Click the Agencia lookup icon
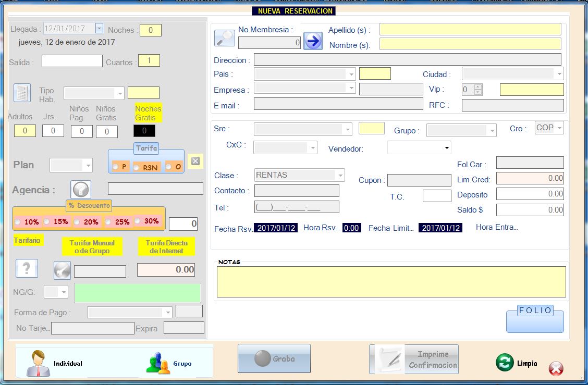The height and width of the screenshot is (385, 588). click(x=81, y=190)
